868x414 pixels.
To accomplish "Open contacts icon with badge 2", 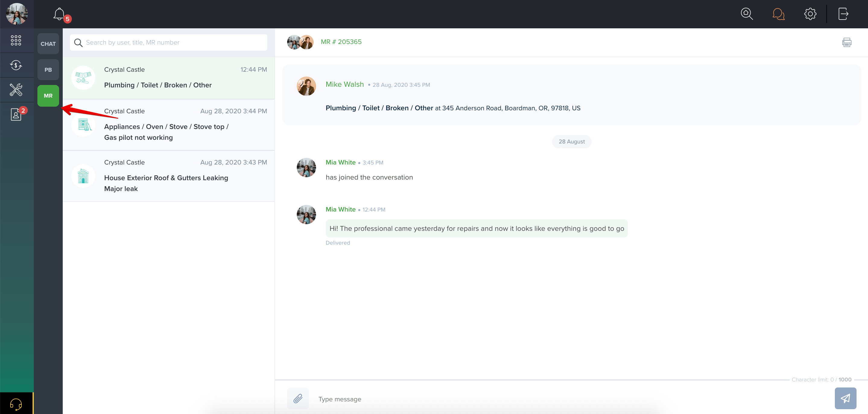I will pos(16,114).
